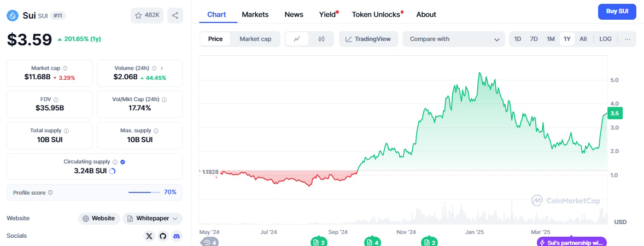This screenshot has height=246, width=644.
Task: Open the Markets tab
Action: [x=255, y=14]
